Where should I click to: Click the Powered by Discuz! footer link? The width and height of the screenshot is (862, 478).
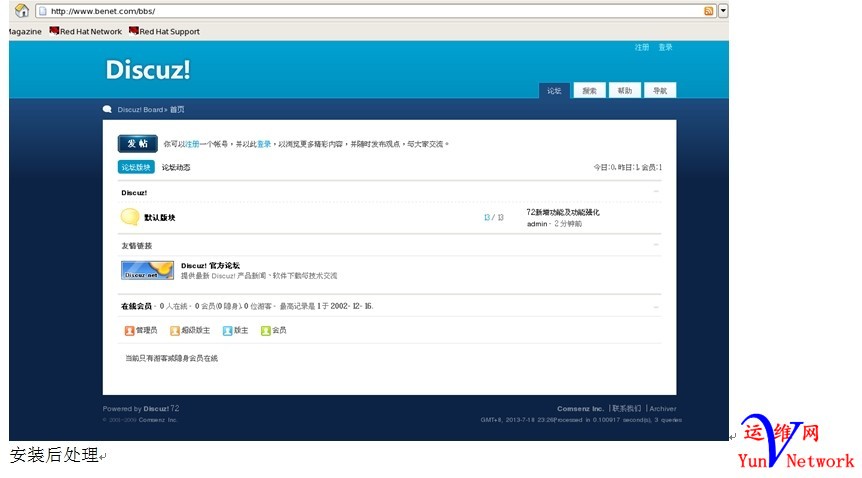[156, 409]
